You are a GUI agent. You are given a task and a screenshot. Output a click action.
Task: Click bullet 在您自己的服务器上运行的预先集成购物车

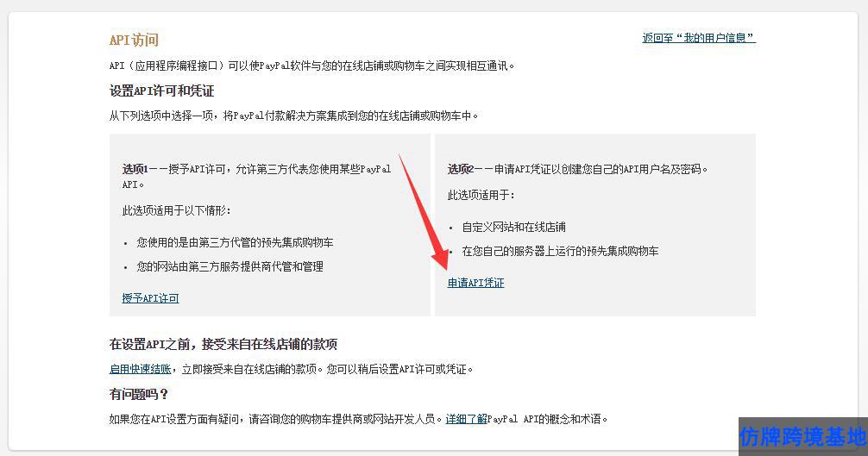pyautogui.click(x=560, y=251)
